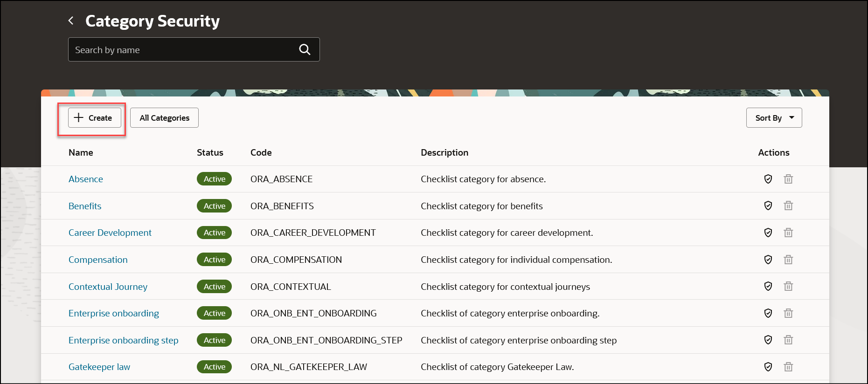Click the search magnifier icon
Viewport: 868px width, 384px height.
[305, 49]
